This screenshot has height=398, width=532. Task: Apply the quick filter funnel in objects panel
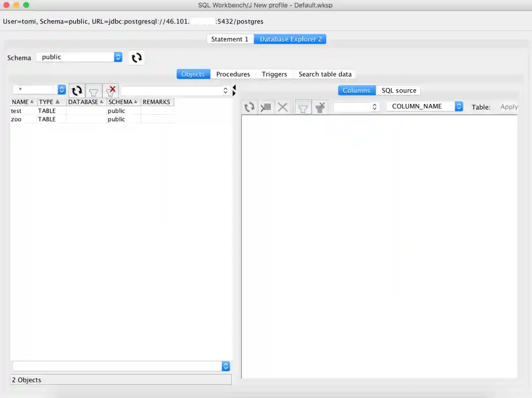(x=94, y=90)
